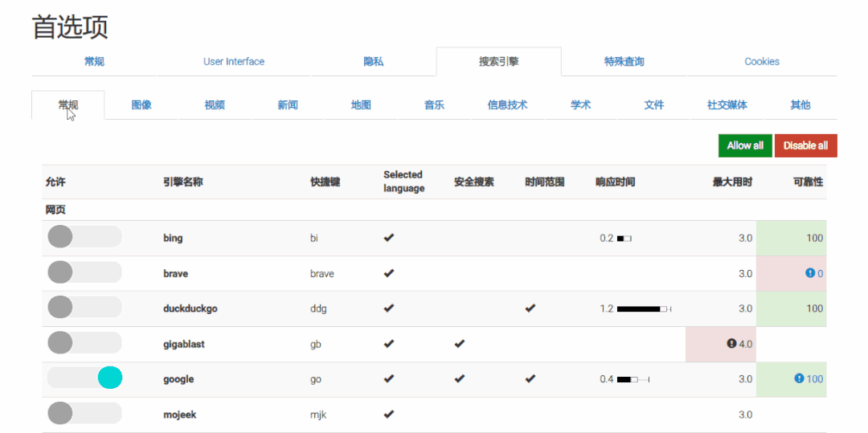868x433 pixels.
Task: Select the 常规 engine category sub-tab
Action: pyautogui.click(x=68, y=105)
